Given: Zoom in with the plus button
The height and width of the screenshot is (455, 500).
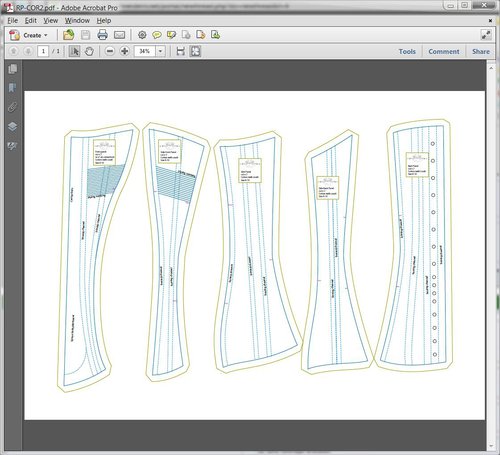Looking at the screenshot, I should 125,51.
